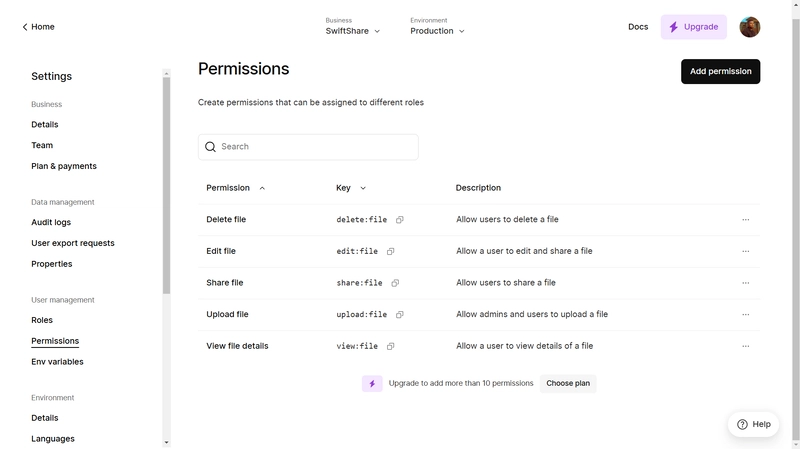Sort by the Key column chevron
Viewport: 800px width, 449px height.
click(x=363, y=188)
